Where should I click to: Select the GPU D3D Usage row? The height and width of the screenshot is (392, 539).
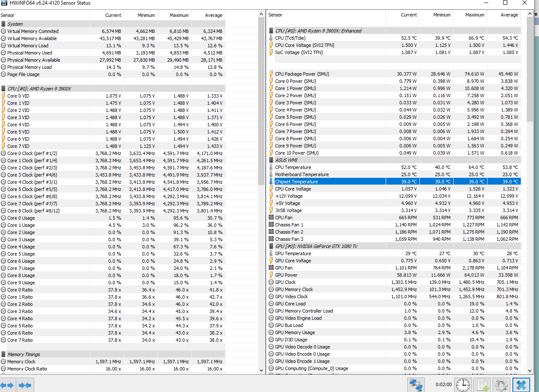point(394,340)
